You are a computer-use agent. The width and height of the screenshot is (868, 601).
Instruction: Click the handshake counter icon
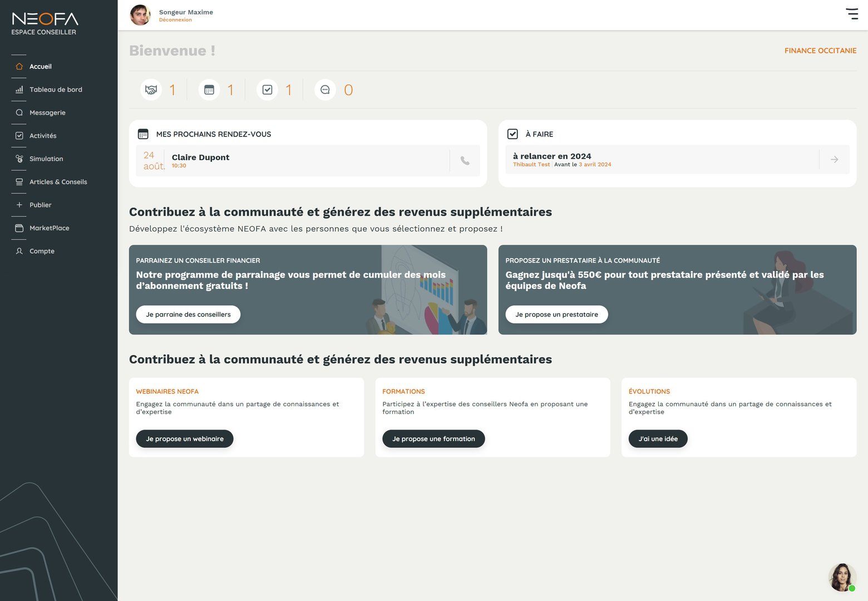coord(151,90)
